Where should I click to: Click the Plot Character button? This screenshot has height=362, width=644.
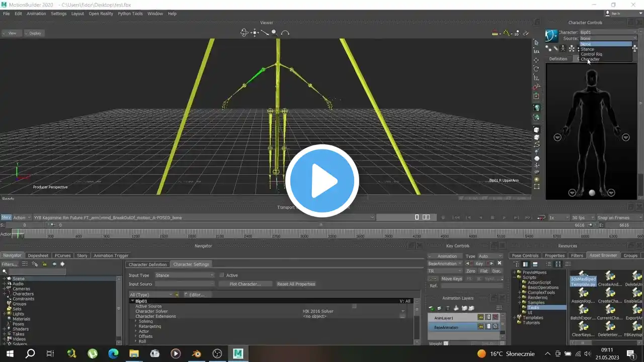point(245,284)
